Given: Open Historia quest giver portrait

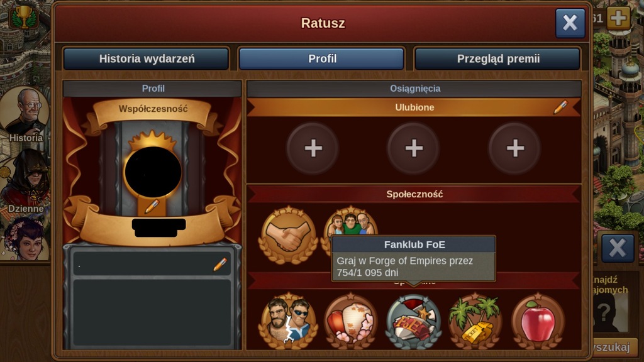Looking at the screenshot, I should point(25,114).
